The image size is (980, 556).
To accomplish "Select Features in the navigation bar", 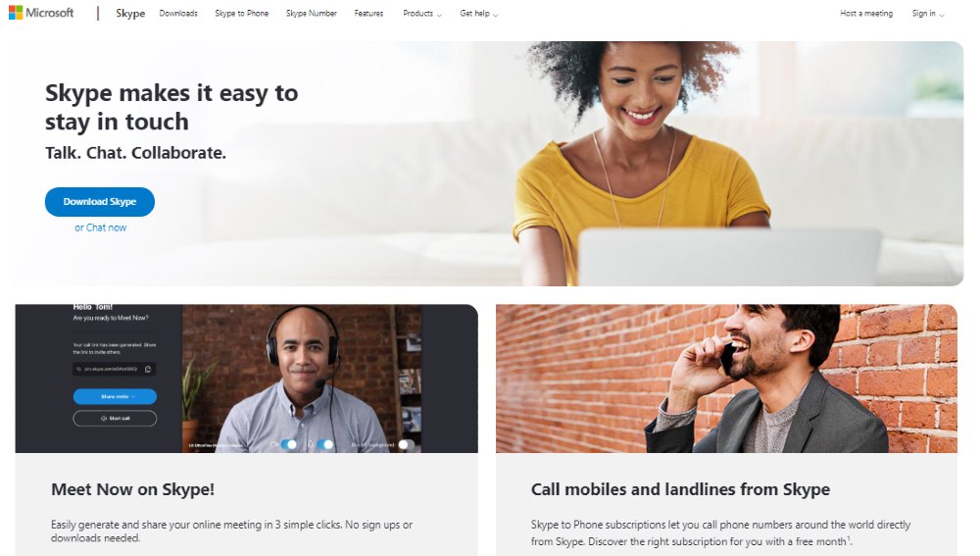I will [x=368, y=13].
